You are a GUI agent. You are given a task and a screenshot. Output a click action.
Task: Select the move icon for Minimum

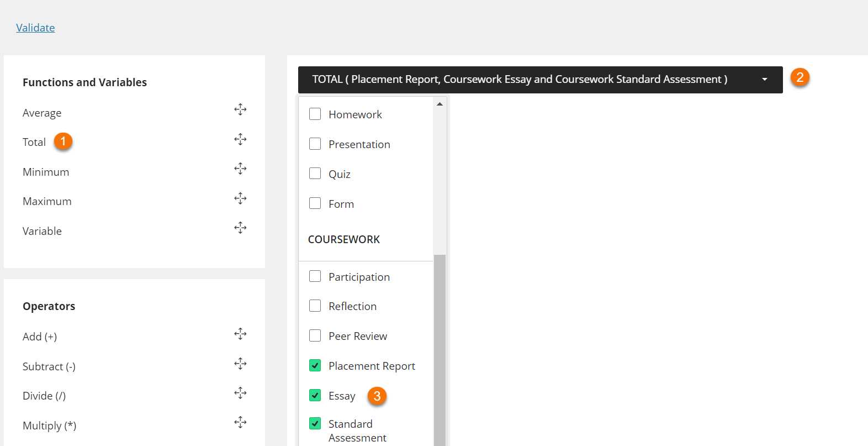240,169
